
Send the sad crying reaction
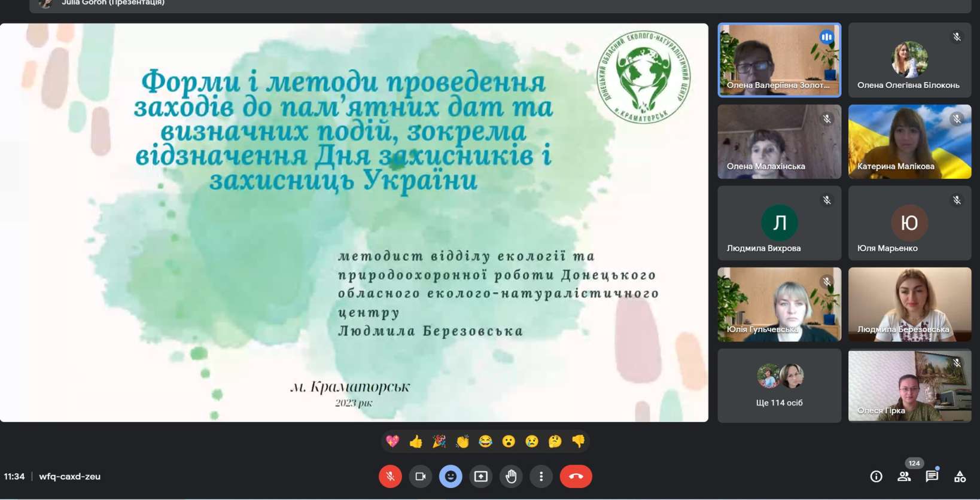tap(532, 441)
